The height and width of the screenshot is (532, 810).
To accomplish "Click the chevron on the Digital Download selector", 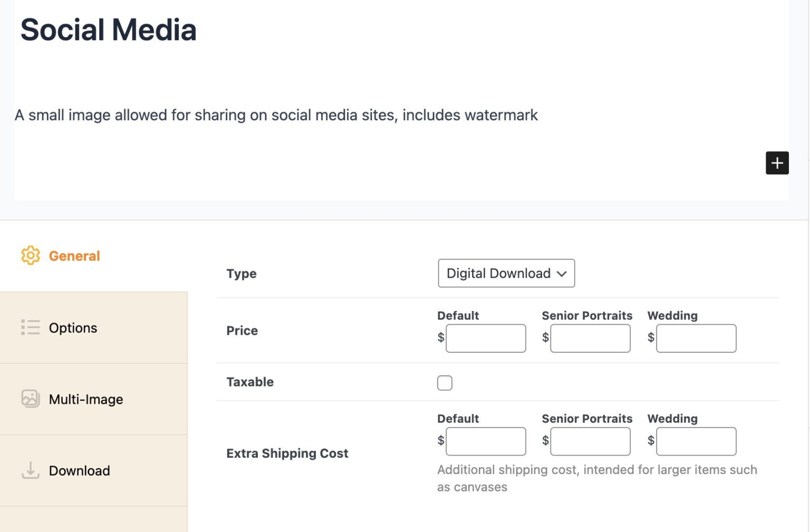I will [562, 273].
